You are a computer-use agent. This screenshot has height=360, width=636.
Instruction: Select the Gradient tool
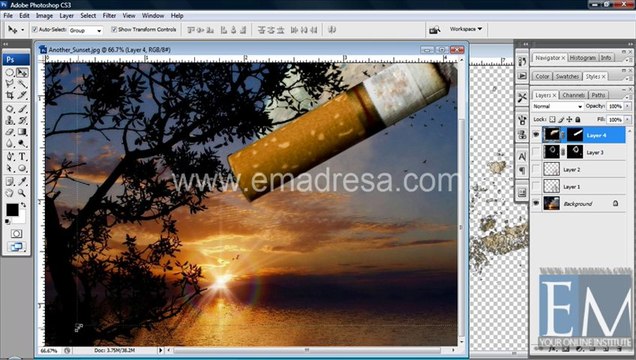pos(22,132)
